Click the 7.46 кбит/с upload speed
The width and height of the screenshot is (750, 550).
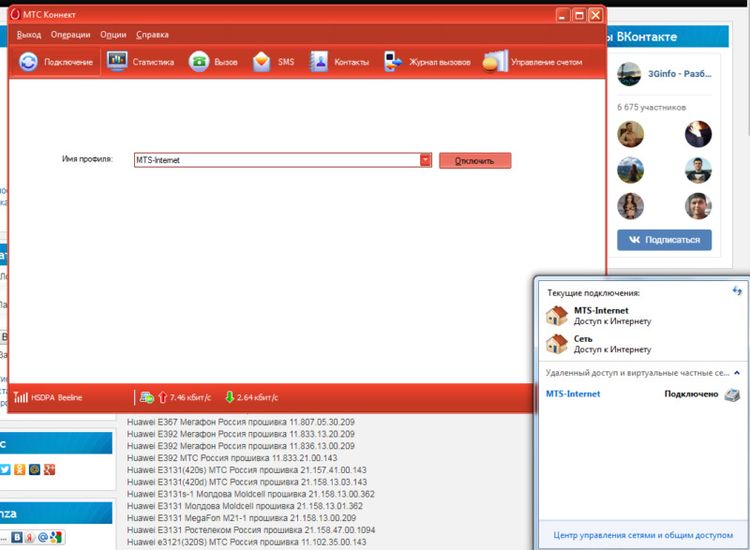[x=190, y=397]
